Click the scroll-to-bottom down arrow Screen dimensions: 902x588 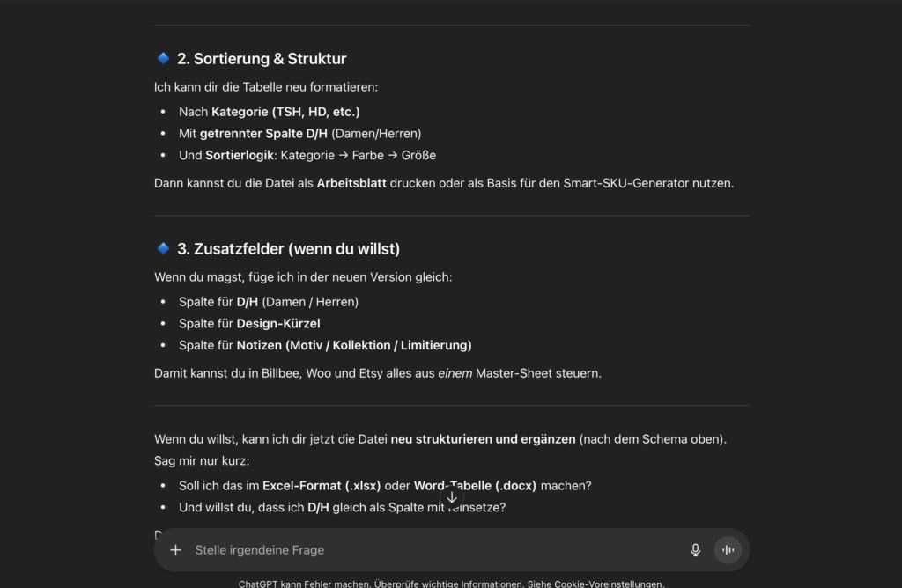coord(452,497)
